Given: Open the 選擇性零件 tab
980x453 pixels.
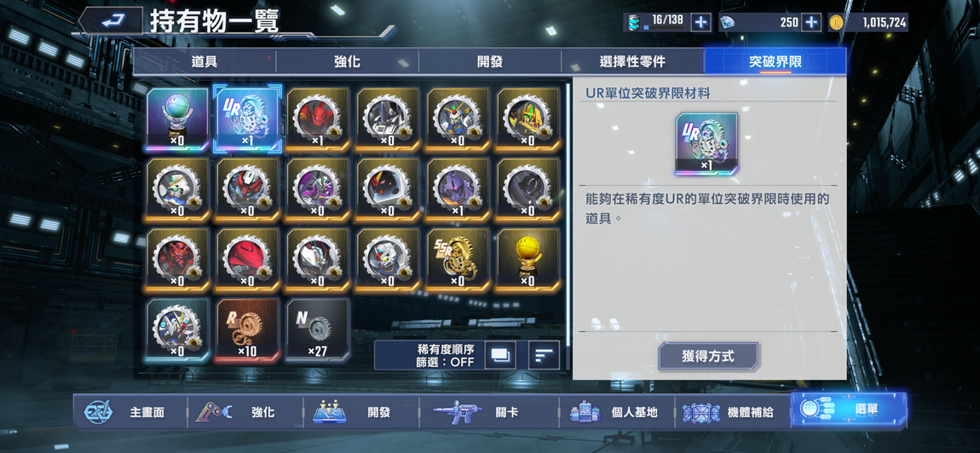Looking at the screenshot, I should point(632,61).
